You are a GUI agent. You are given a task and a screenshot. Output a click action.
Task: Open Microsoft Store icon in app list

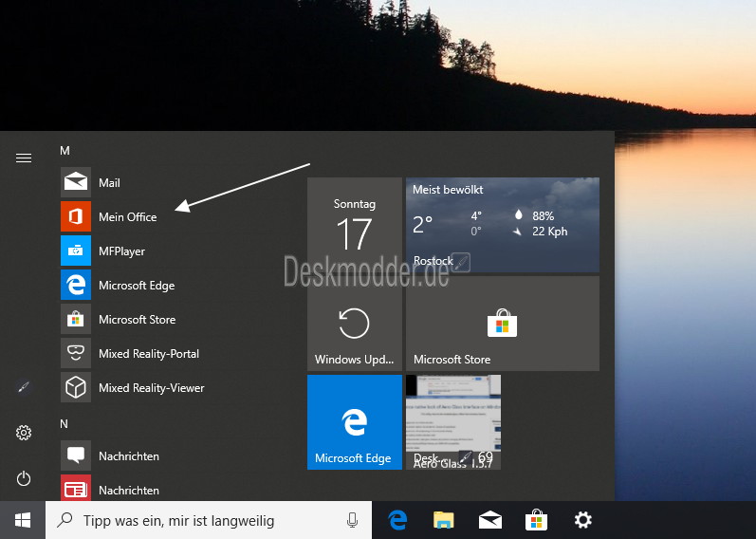(76, 319)
